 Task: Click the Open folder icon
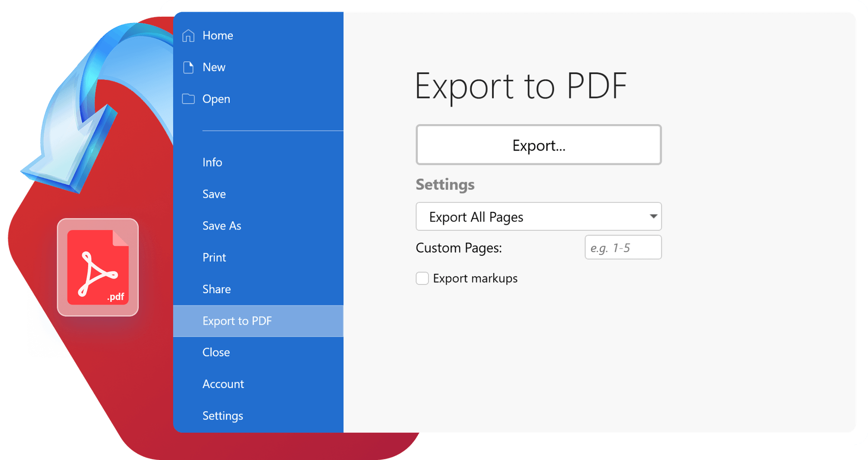[x=188, y=99]
